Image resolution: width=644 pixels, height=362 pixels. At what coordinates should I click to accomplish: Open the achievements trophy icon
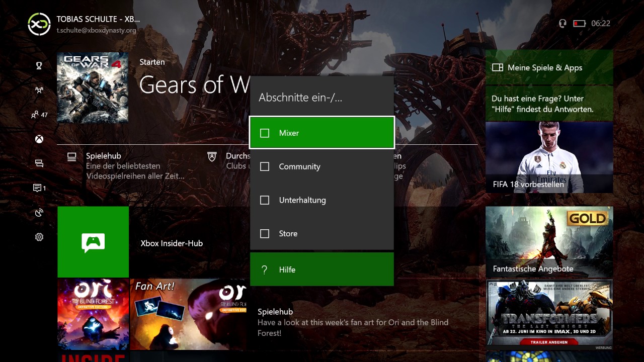tap(39, 65)
